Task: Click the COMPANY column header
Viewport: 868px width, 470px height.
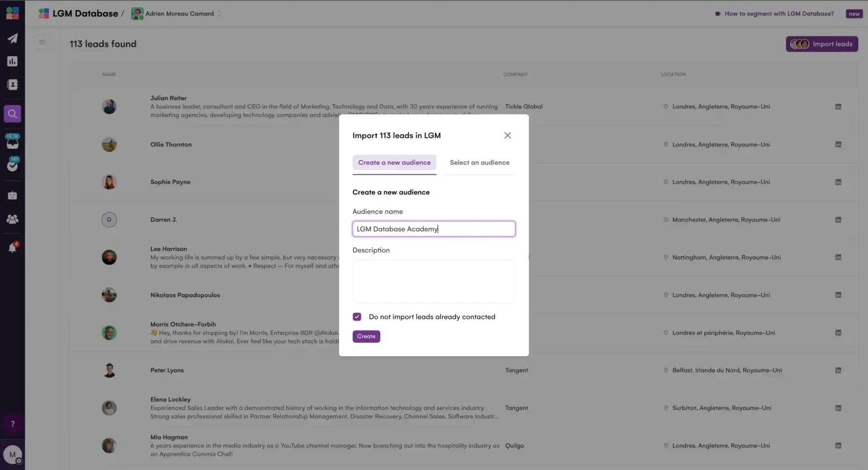Action: pyautogui.click(x=515, y=74)
